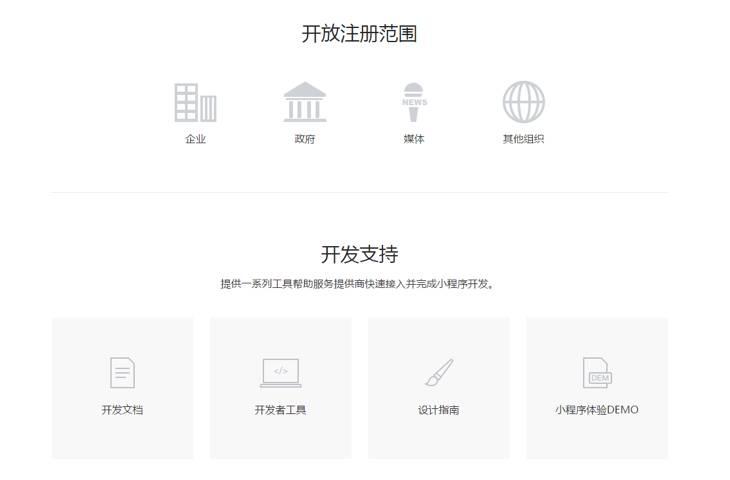Click the horizontal divider between sections

[x=359, y=192]
